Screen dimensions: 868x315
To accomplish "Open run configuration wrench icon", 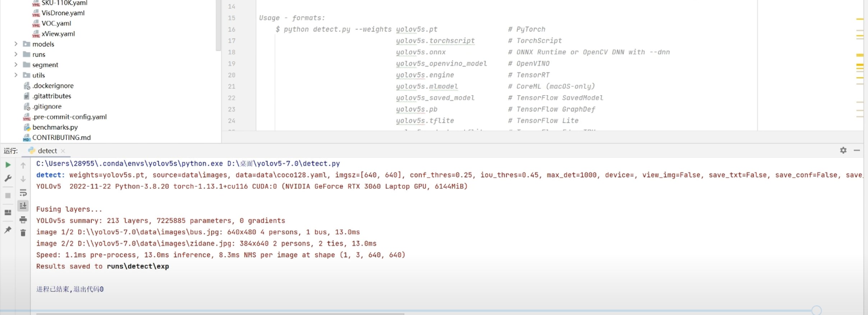I will click(x=8, y=178).
